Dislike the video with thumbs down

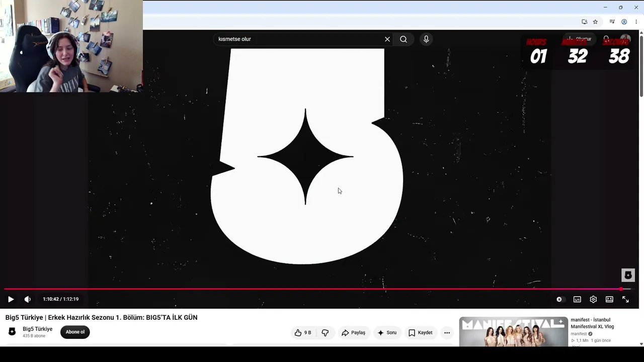tap(325, 333)
